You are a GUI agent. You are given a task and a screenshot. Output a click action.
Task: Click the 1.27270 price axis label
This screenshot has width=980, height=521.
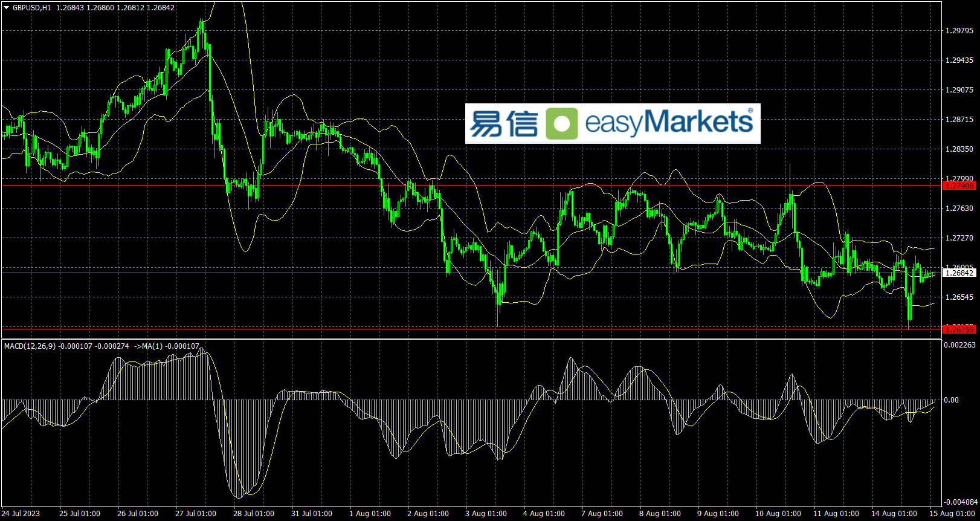tap(959, 238)
